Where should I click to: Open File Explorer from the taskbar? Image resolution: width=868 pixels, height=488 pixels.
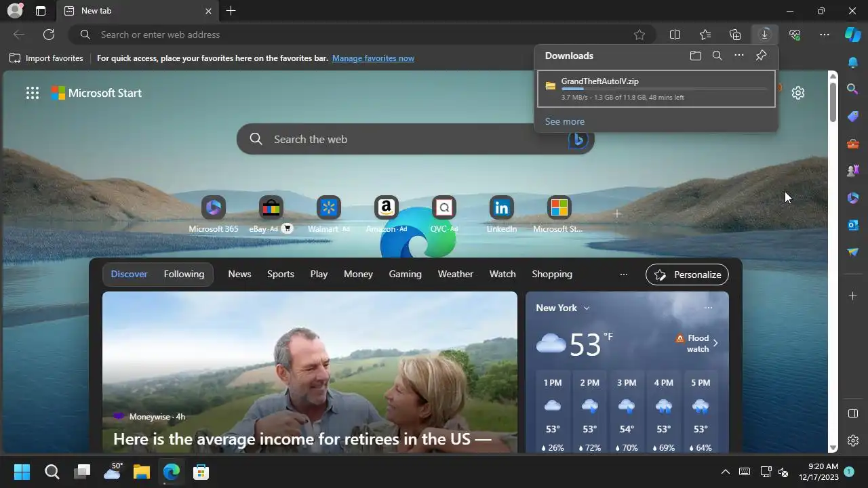pos(141,472)
